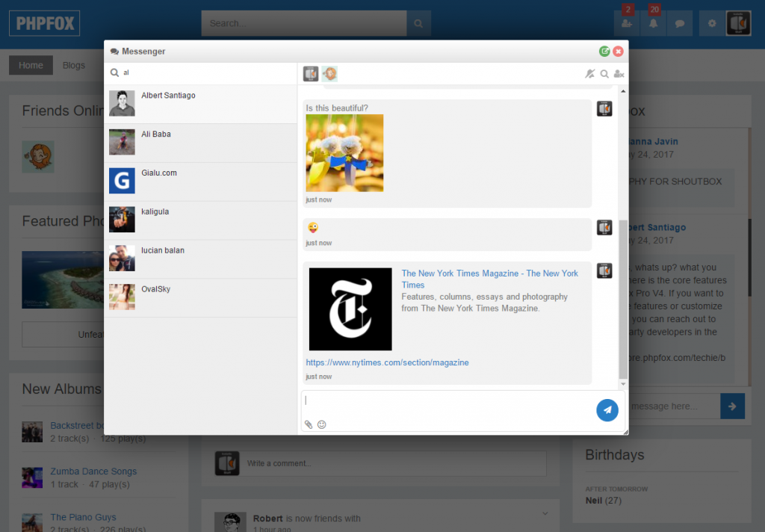The width and height of the screenshot is (765, 532).
Task: Close the Messenger window
Action: click(618, 51)
